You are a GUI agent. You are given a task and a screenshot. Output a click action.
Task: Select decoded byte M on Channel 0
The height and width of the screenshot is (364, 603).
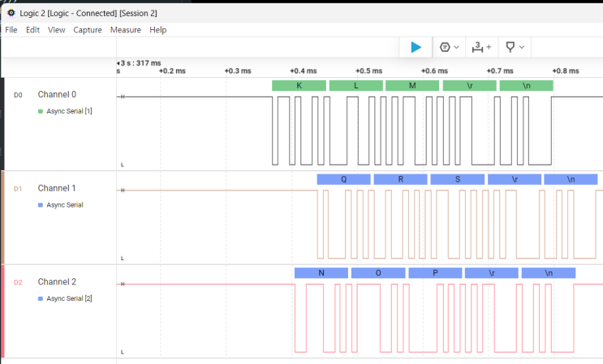click(x=412, y=86)
